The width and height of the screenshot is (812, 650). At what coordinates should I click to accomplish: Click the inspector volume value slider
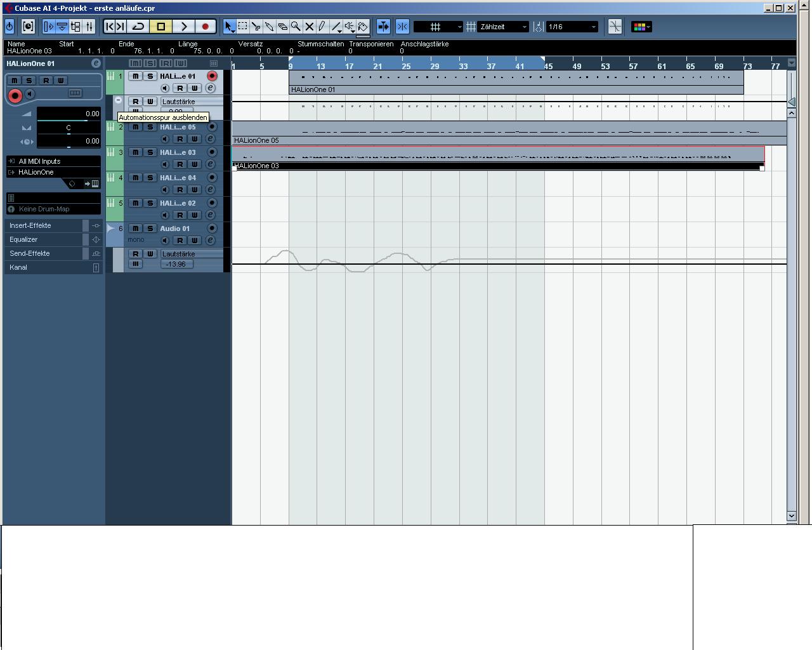pos(69,114)
